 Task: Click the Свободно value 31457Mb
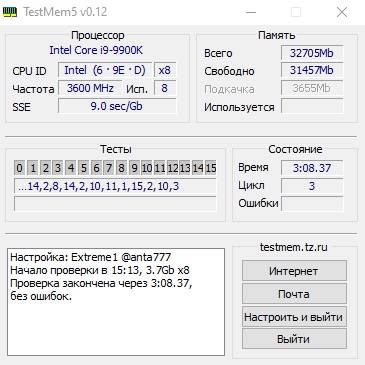[x=312, y=71]
